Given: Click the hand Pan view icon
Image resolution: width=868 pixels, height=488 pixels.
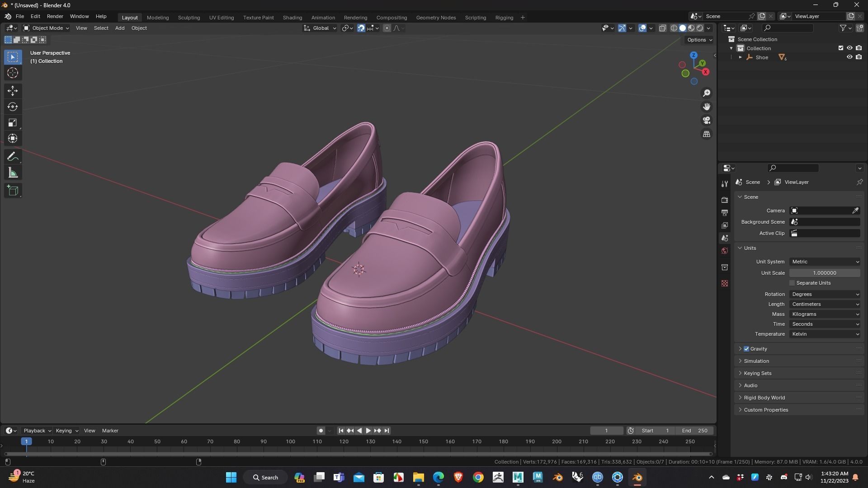Looking at the screenshot, I should [707, 107].
